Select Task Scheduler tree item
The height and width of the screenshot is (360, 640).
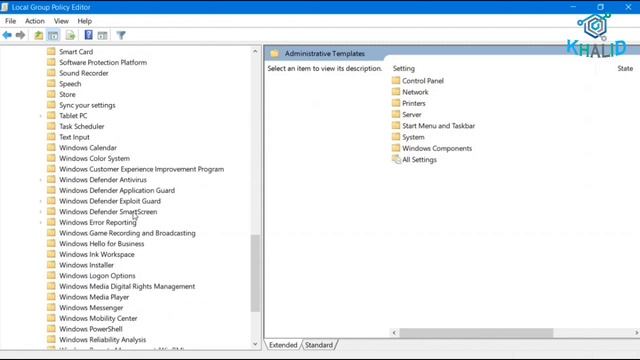pos(82,127)
